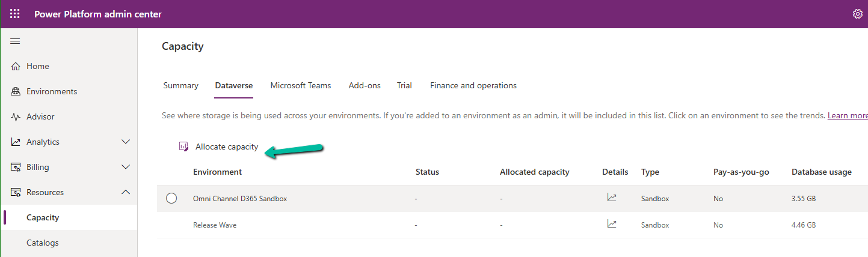Click the Analytics chart icon

tap(16, 142)
